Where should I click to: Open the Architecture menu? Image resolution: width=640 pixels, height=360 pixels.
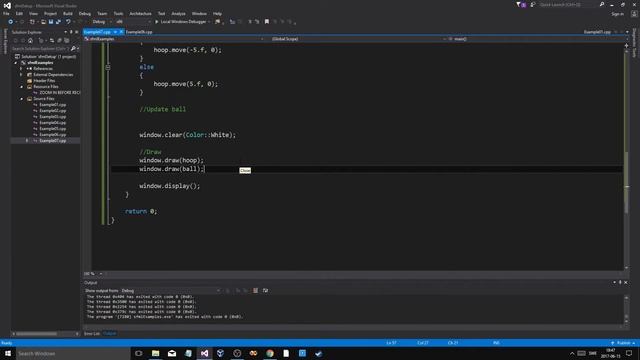pyautogui.click(x=140, y=13)
